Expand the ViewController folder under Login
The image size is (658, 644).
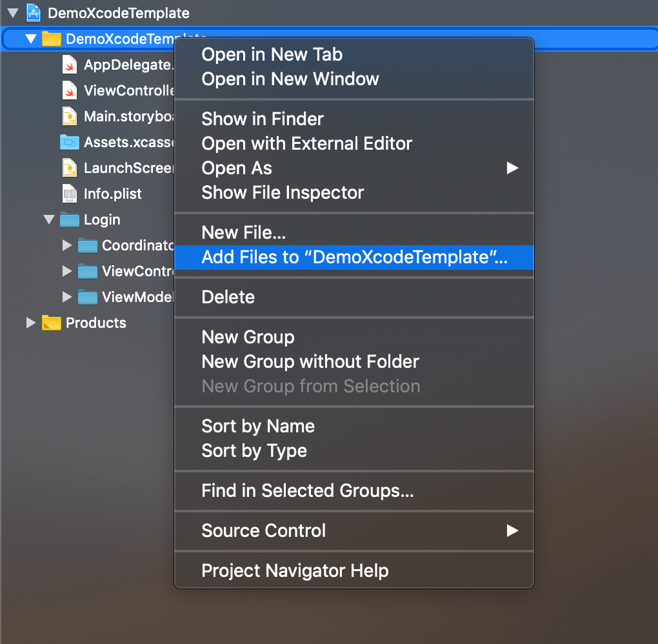coord(66,271)
